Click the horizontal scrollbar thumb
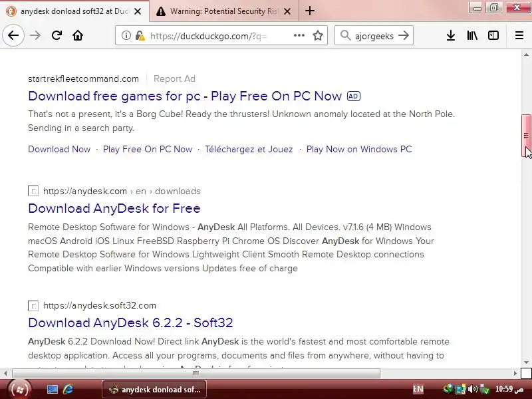 196,373
